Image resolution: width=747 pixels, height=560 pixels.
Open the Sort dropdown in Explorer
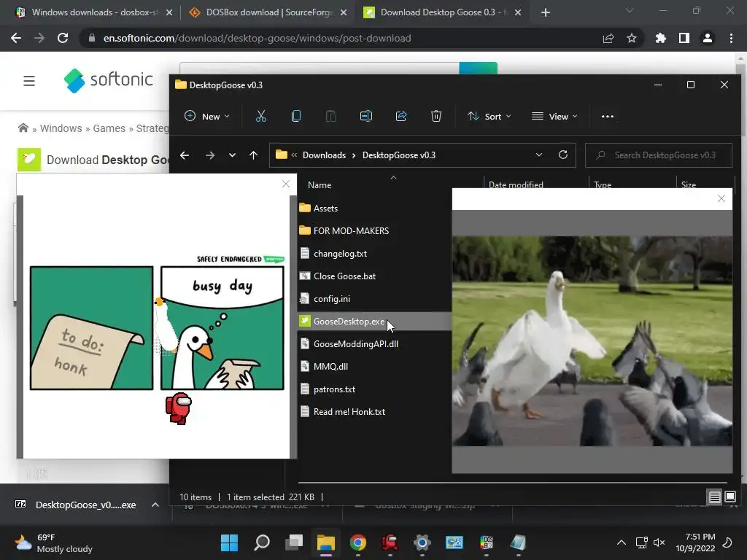coord(489,116)
